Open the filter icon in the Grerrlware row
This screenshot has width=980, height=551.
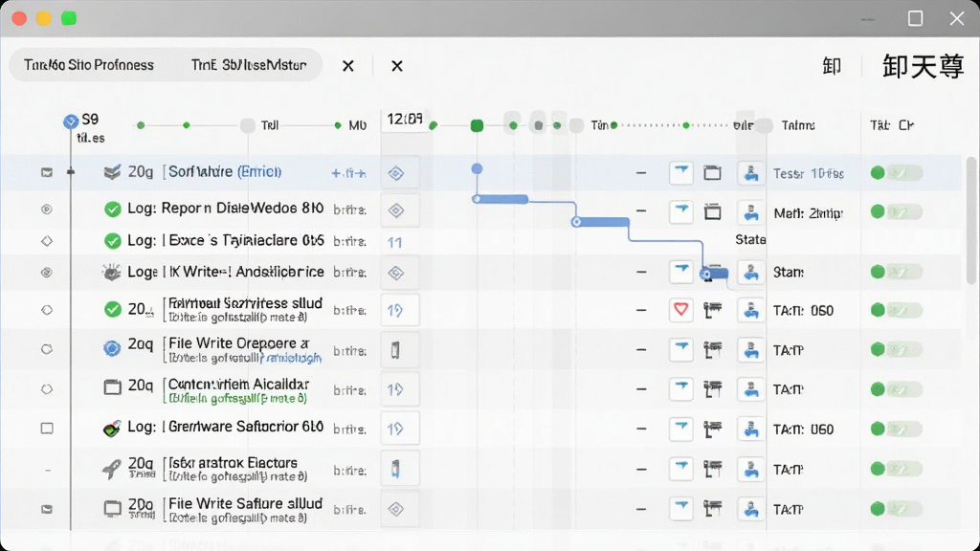[681, 429]
